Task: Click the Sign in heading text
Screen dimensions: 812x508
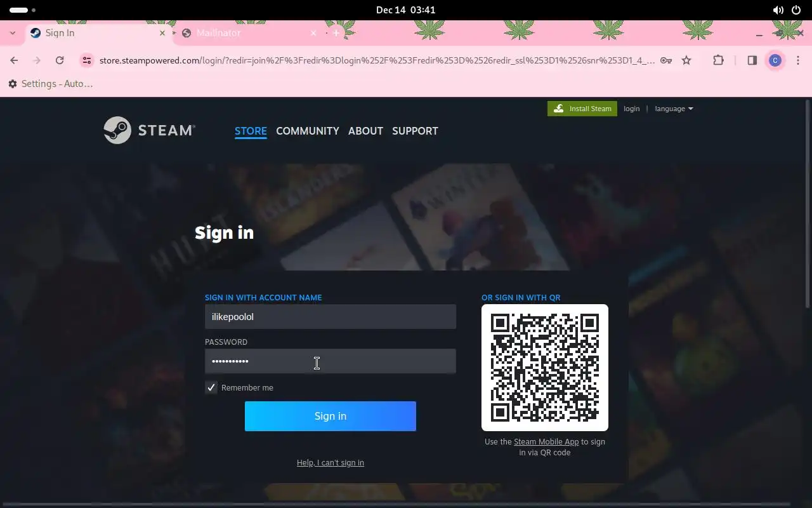Action: pyautogui.click(x=224, y=232)
